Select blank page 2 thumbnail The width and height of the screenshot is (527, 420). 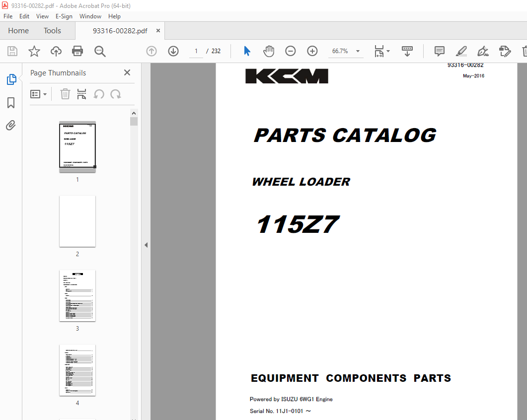77,221
